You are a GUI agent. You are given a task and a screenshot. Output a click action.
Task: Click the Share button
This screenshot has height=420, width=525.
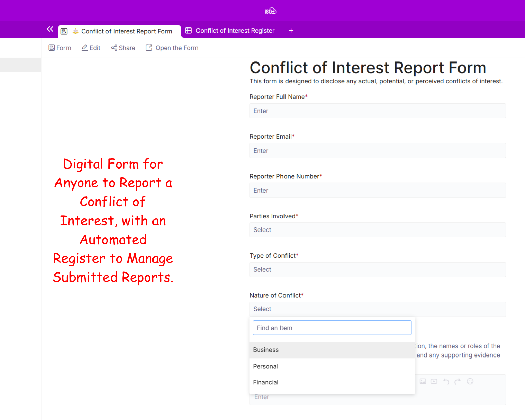[x=123, y=48]
